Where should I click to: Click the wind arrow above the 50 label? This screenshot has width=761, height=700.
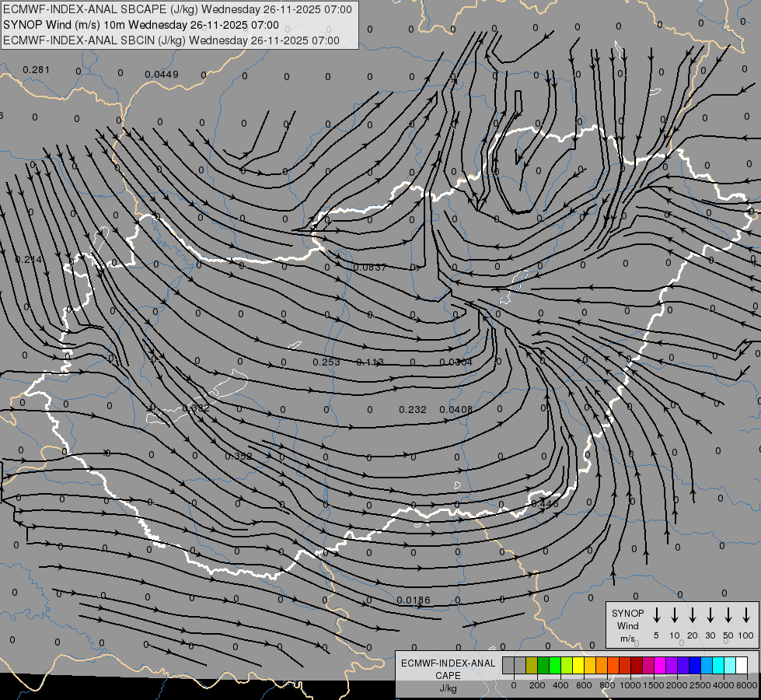coord(728,615)
